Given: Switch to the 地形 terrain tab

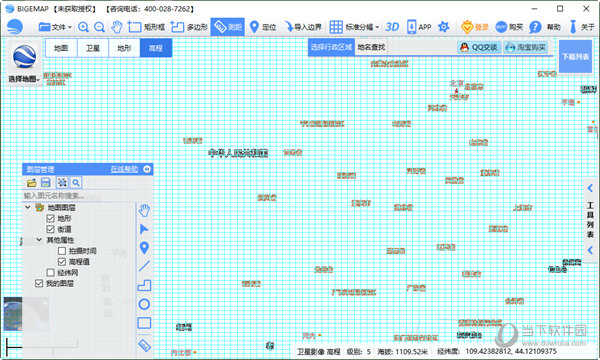Looking at the screenshot, I should [124, 48].
